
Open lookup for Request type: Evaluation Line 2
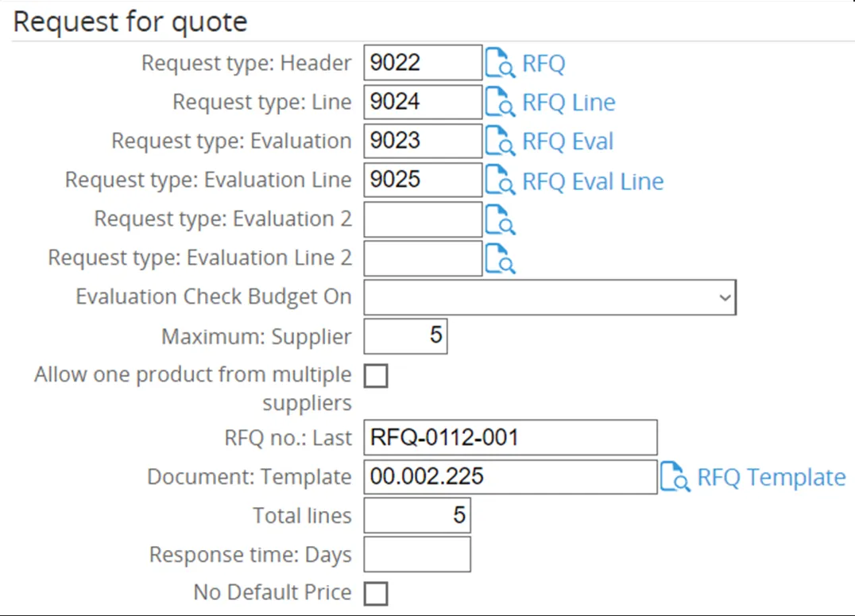[501, 258]
